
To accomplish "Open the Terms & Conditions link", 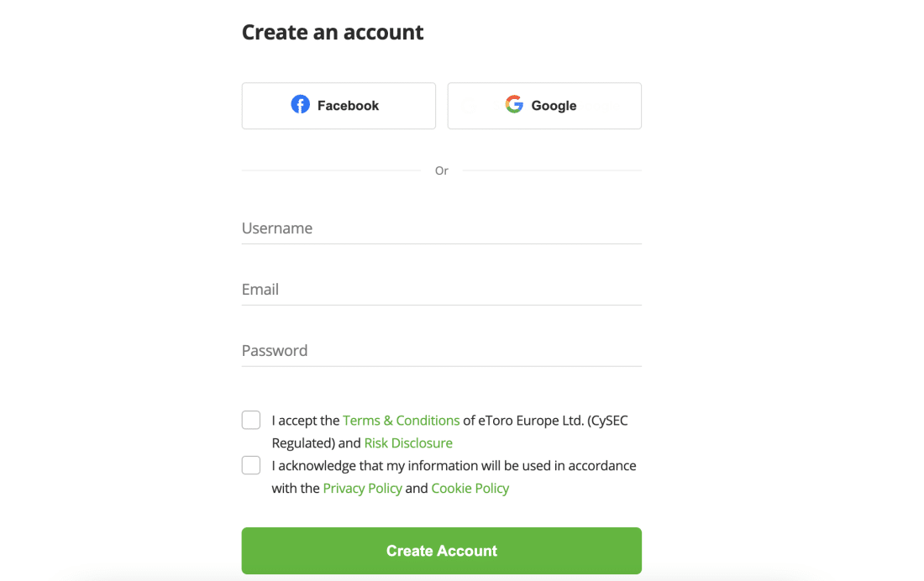I will 402,420.
